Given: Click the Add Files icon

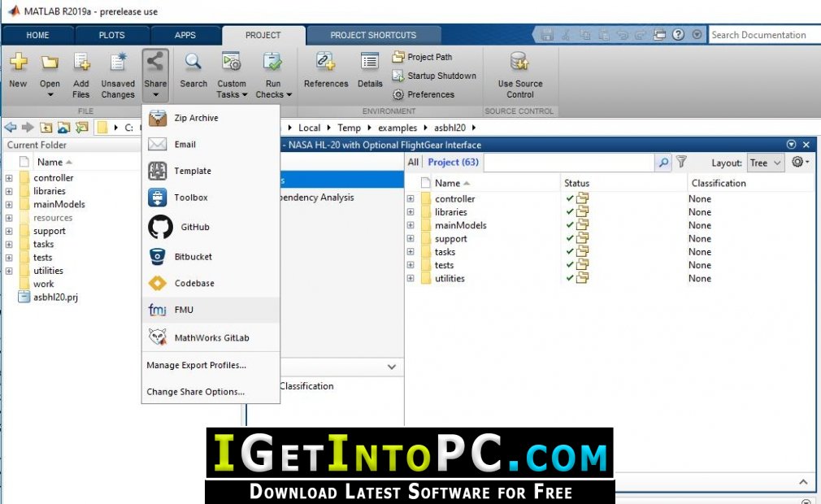Looking at the screenshot, I should pyautogui.click(x=81, y=63).
